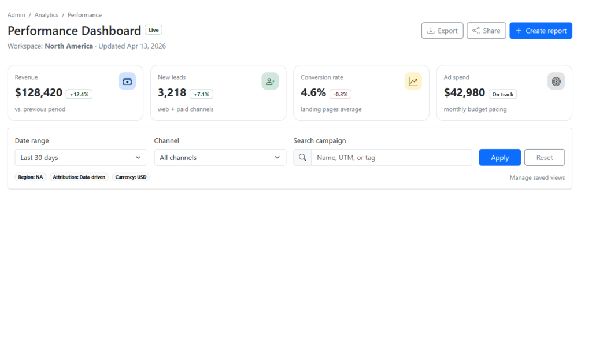
Task: Apply the selected filters
Action: [x=499, y=158]
